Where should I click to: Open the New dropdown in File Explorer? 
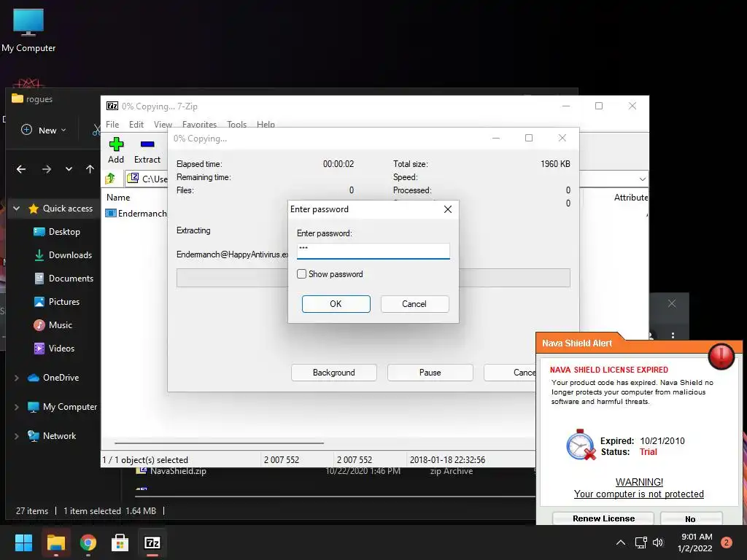[x=63, y=130]
